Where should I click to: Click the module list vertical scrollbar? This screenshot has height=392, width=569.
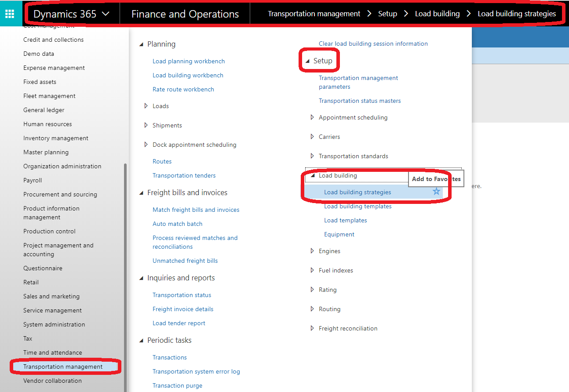(x=125, y=277)
